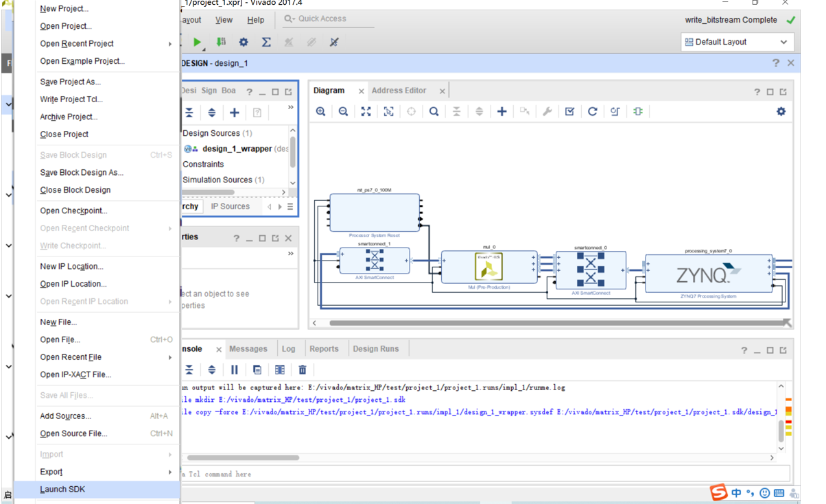The height and width of the screenshot is (504, 826).
Task: Click the Tcl Console horizontal scrollbar
Action: [x=243, y=457]
